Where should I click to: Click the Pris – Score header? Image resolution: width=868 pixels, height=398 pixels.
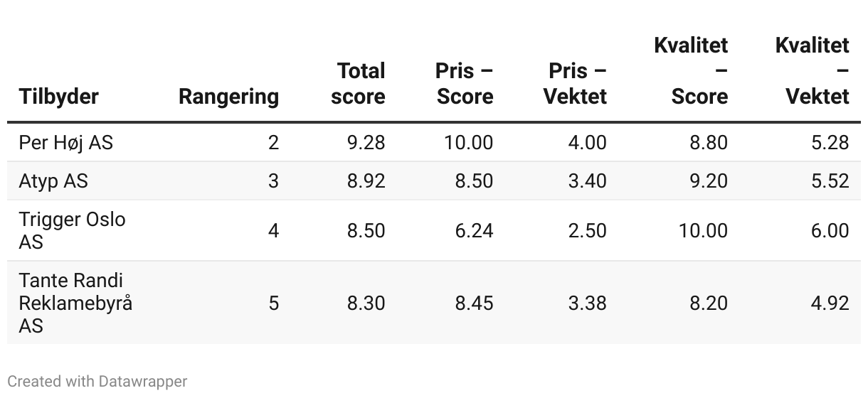[465, 84]
